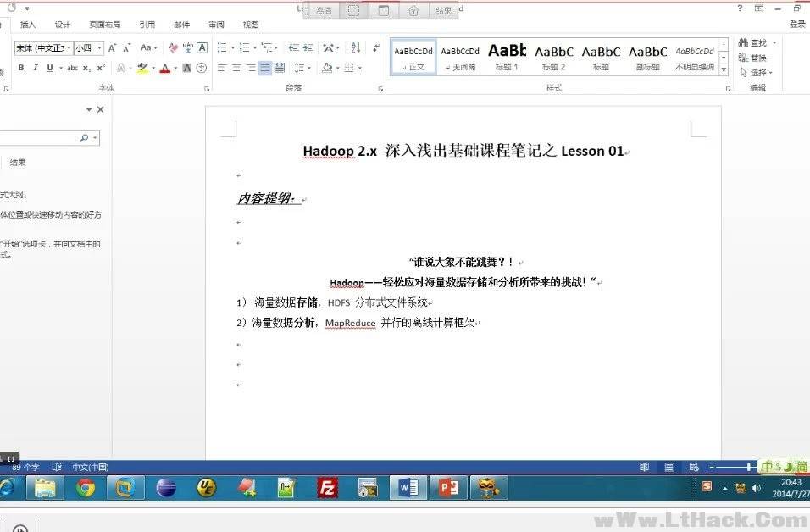Expand the styles gallery list
Image resolution: width=810 pixels, height=532 pixels.
724,68
